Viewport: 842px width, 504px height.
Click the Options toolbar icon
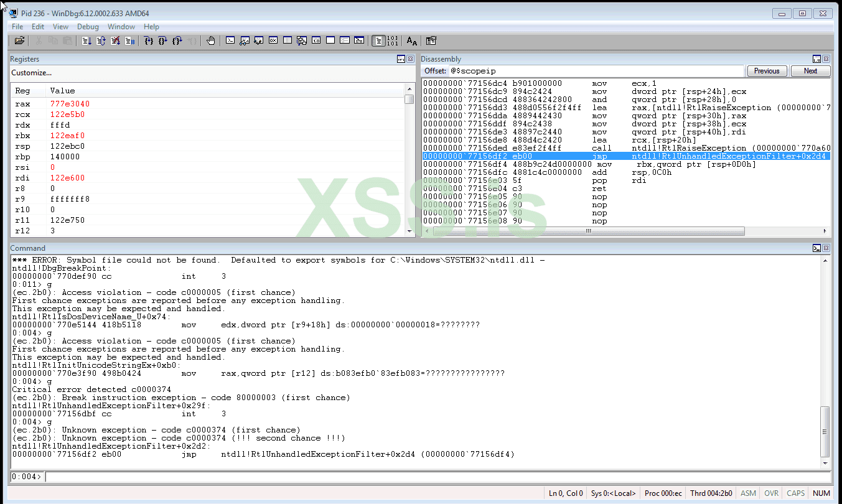click(x=431, y=40)
